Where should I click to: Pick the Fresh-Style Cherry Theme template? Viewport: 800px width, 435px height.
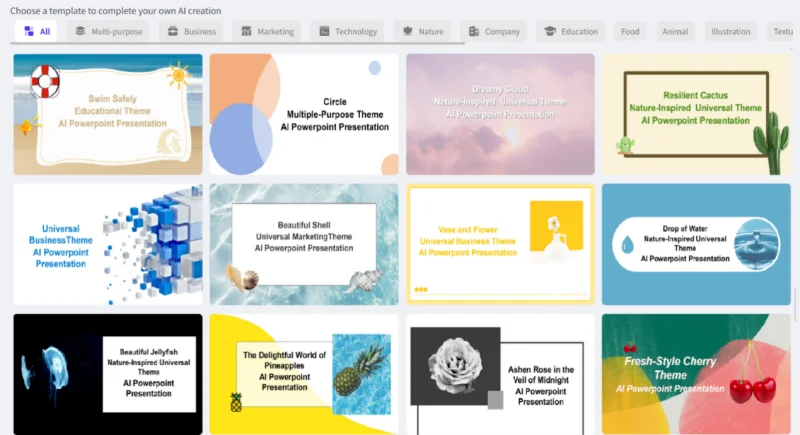pos(696,374)
